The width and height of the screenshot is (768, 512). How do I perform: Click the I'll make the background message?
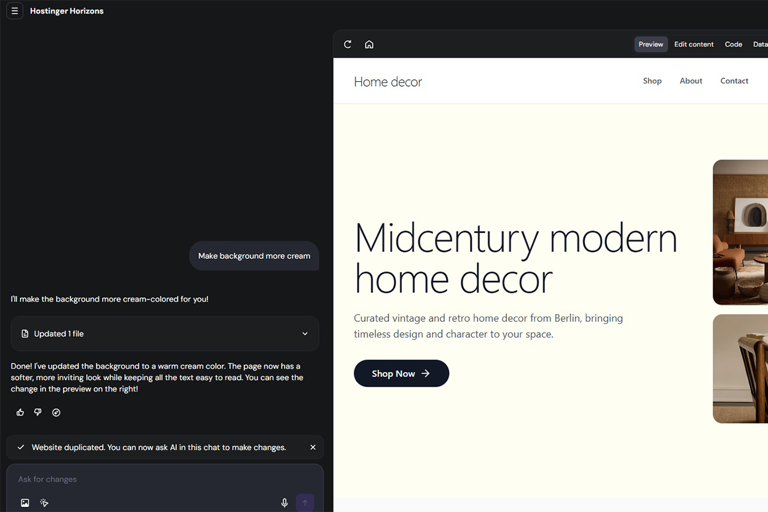(x=110, y=299)
